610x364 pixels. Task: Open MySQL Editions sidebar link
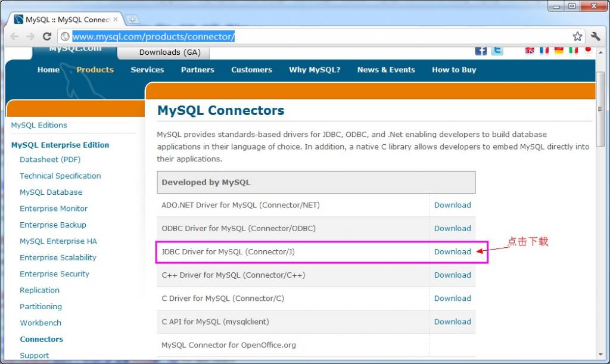point(39,125)
